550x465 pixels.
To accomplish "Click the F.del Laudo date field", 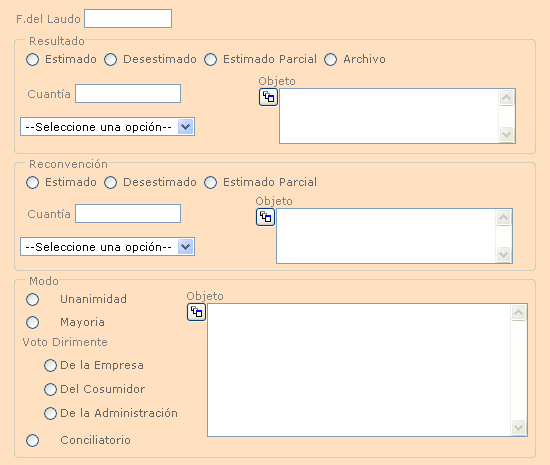I will pyautogui.click(x=128, y=19).
